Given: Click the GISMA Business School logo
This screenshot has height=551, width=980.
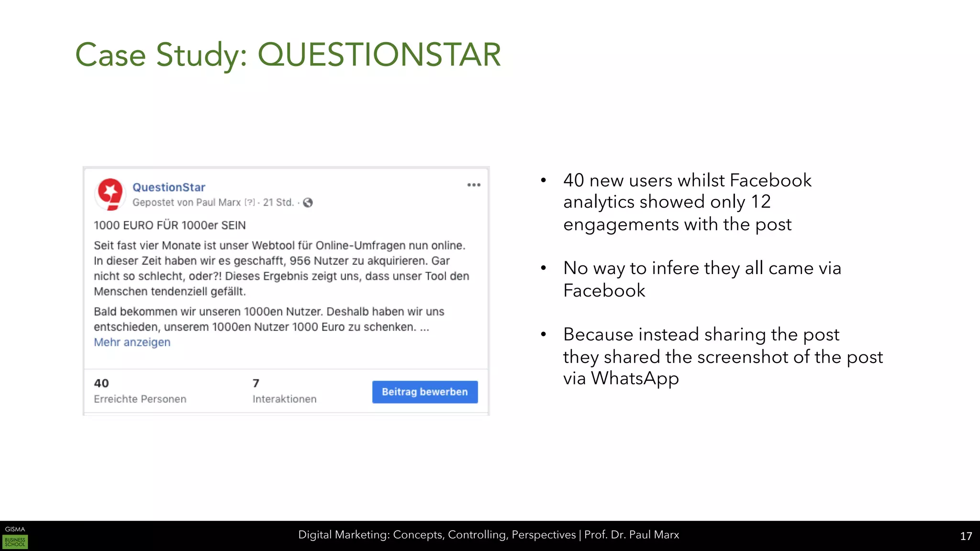Looking at the screenshot, I should (15, 537).
